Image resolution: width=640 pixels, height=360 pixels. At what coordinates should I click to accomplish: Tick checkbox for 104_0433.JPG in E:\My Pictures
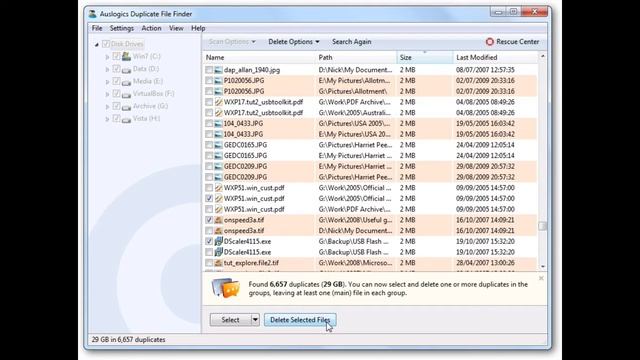(x=209, y=134)
